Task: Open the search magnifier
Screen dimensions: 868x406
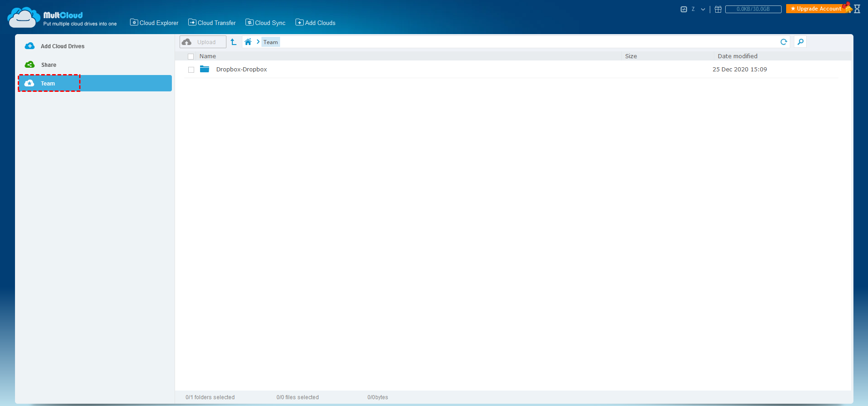Action: 800,42
